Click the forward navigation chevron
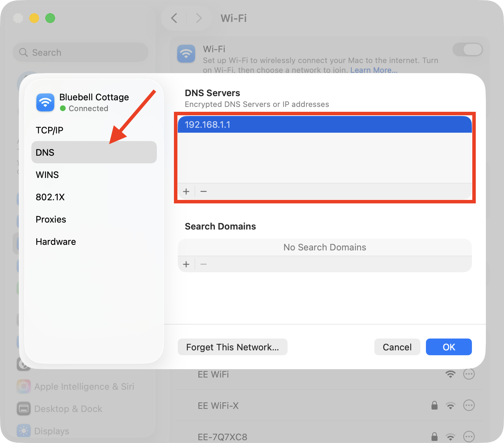 pos(199,18)
